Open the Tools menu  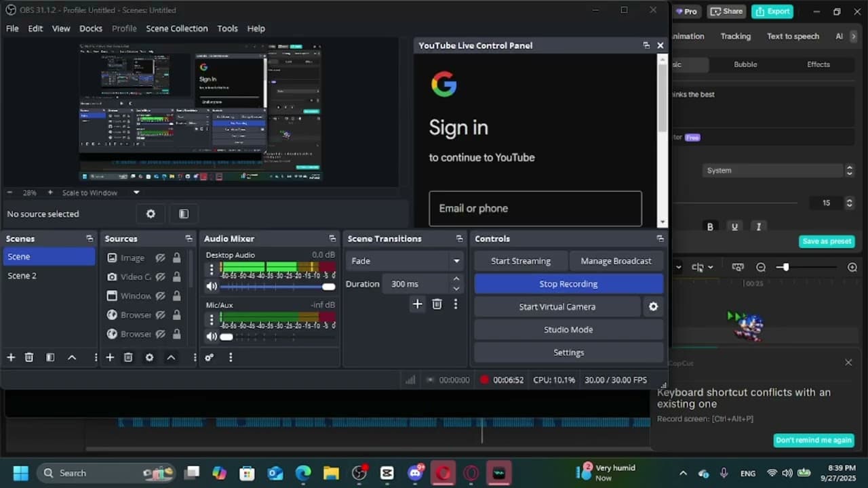[x=227, y=28]
